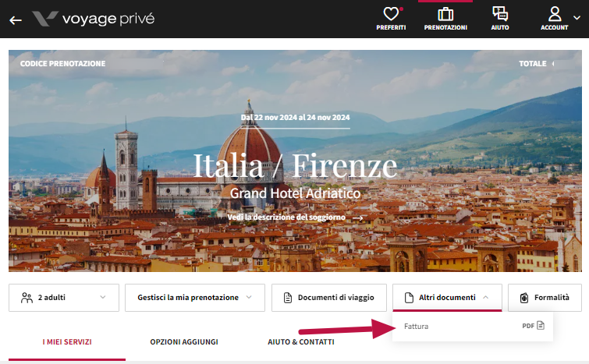The width and height of the screenshot is (589, 364).
Task: Click CODICE PRENOTAZIONE label
Action: [x=62, y=64]
